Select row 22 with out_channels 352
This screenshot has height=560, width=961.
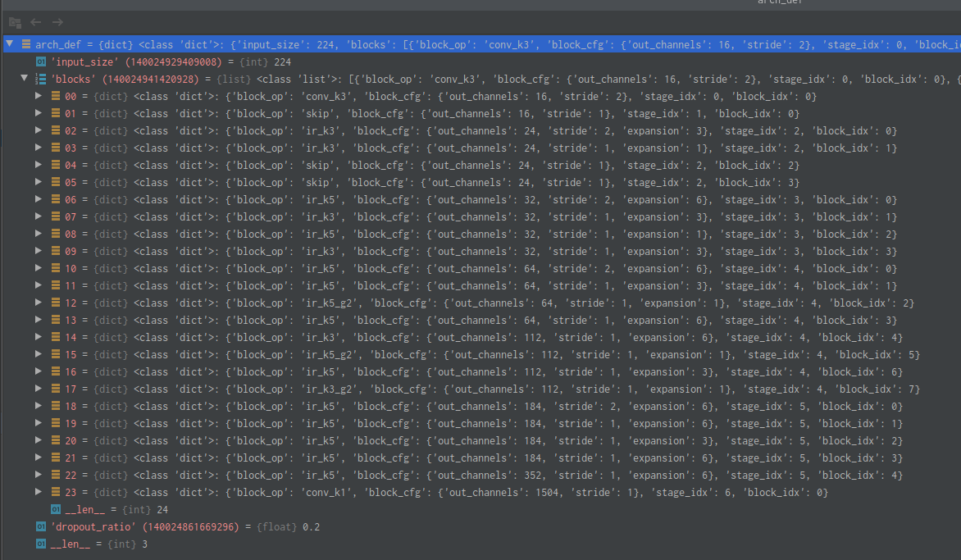click(x=481, y=475)
